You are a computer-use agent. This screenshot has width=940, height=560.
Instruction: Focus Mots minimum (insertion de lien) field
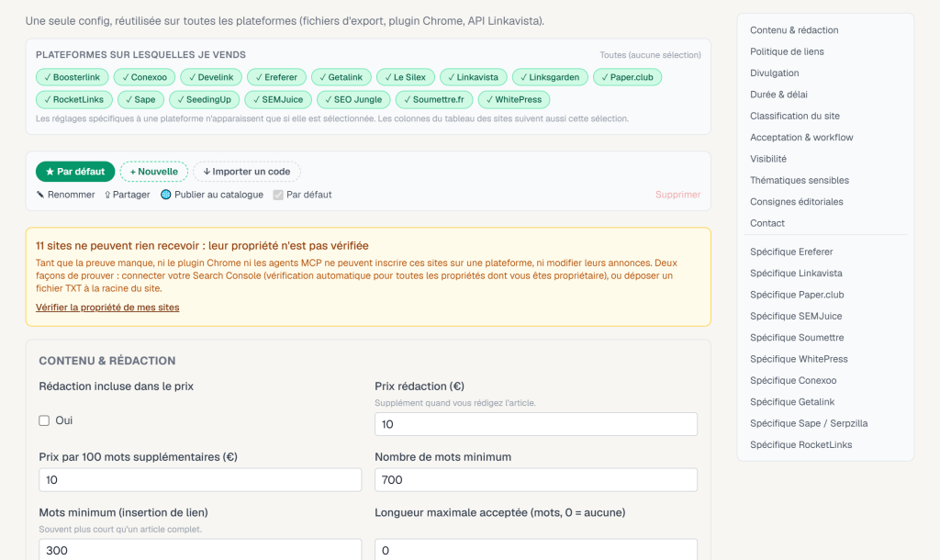200,550
